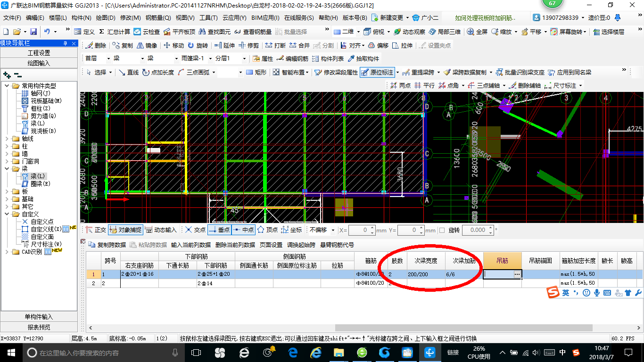Open the 工具(T) menu
The width and height of the screenshot is (644, 362).
[x=208, y=18]
